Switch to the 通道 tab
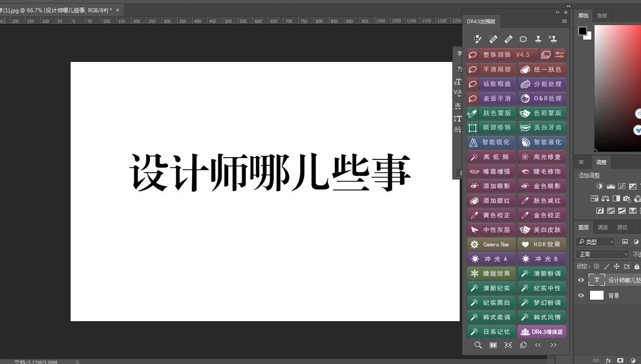The image size is (641, 364). (x=603, y=227)
